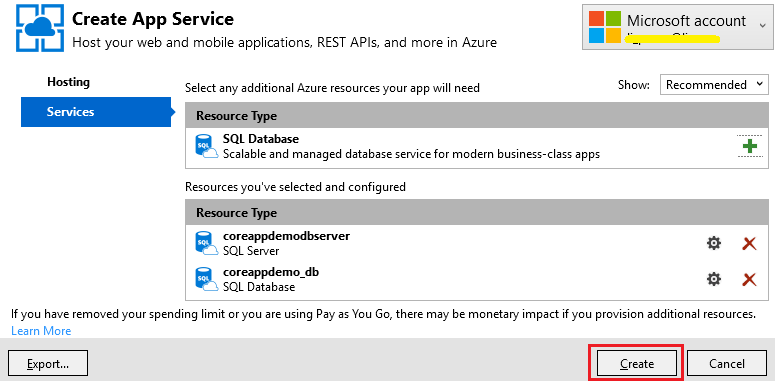This screenshot has height=381, width=775.
Task: Open settings gear for coreappdemo_db
Action: [x=713, y=279]
